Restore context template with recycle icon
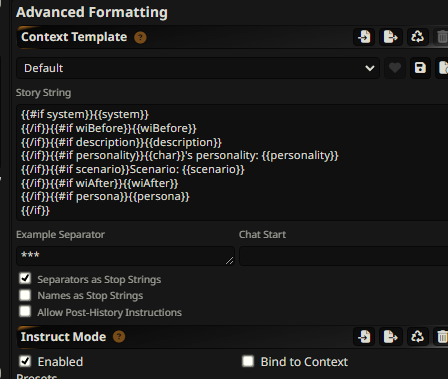This screenshot has width=448, height=379. pyautogui.click(x=417, y=37)
